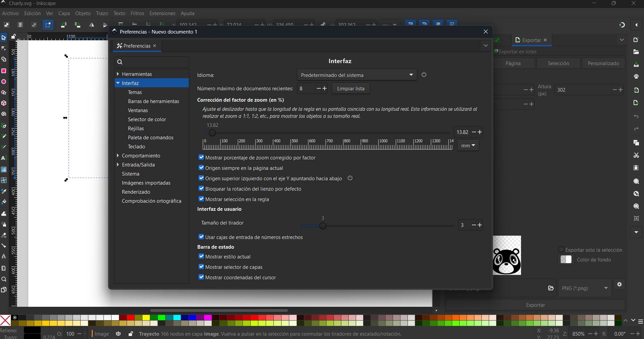644x339 pixels.
Task: Collapse the Interfaz tree node
Action: 118,83
